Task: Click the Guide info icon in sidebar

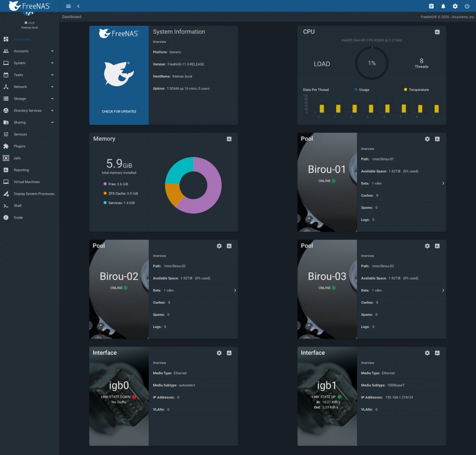Action: click(6, 218)
